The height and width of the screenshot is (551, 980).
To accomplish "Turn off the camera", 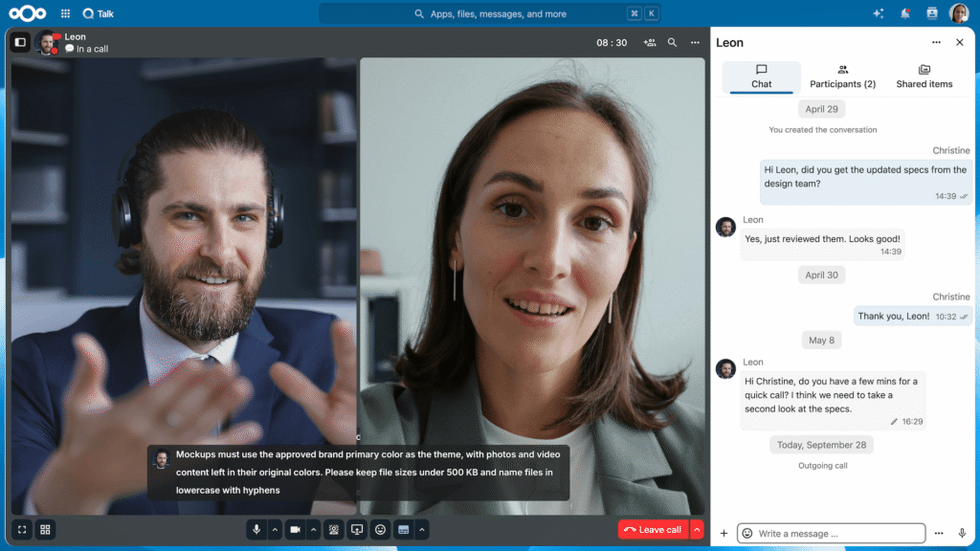I will click(295, 530).
